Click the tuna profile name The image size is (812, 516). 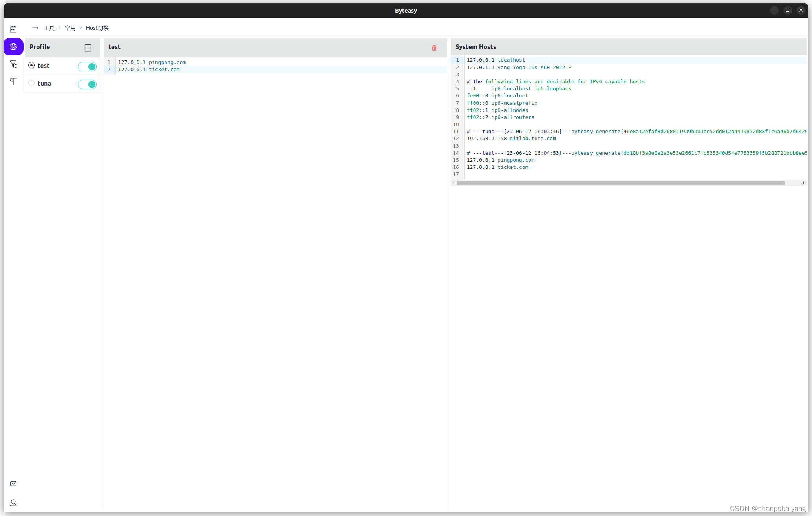tap(44, 83)
